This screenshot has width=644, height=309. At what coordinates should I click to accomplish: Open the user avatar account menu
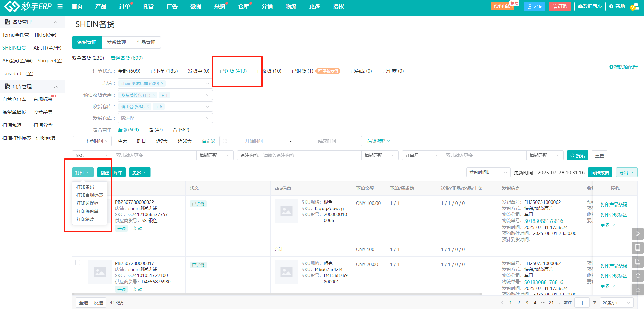click(x=634, y=6)
